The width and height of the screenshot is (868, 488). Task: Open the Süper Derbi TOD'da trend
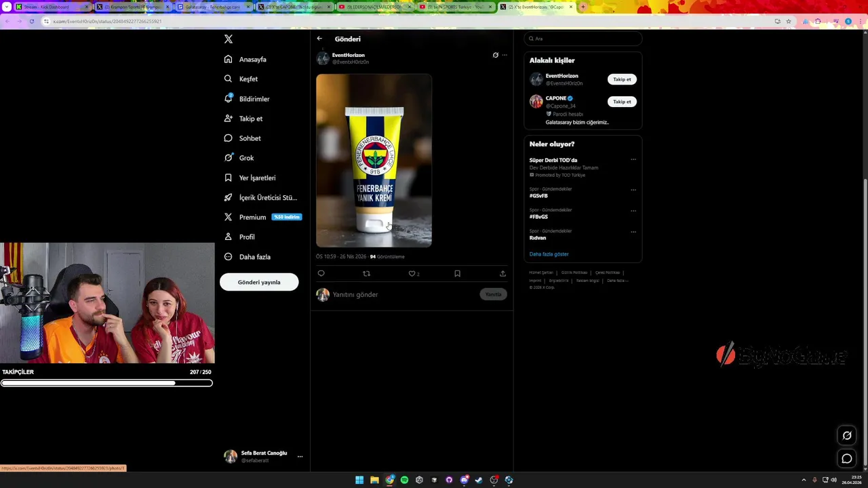click(553, 161)
